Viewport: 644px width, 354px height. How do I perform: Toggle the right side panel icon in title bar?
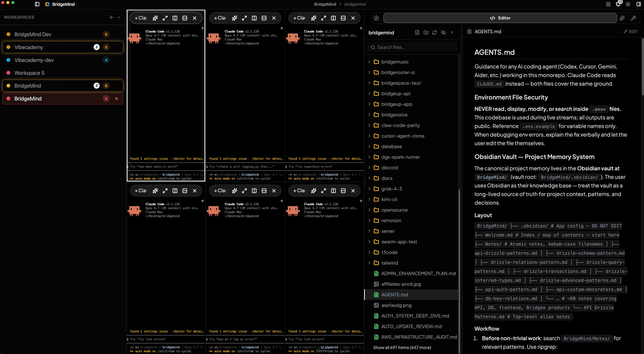click(638, 4)
